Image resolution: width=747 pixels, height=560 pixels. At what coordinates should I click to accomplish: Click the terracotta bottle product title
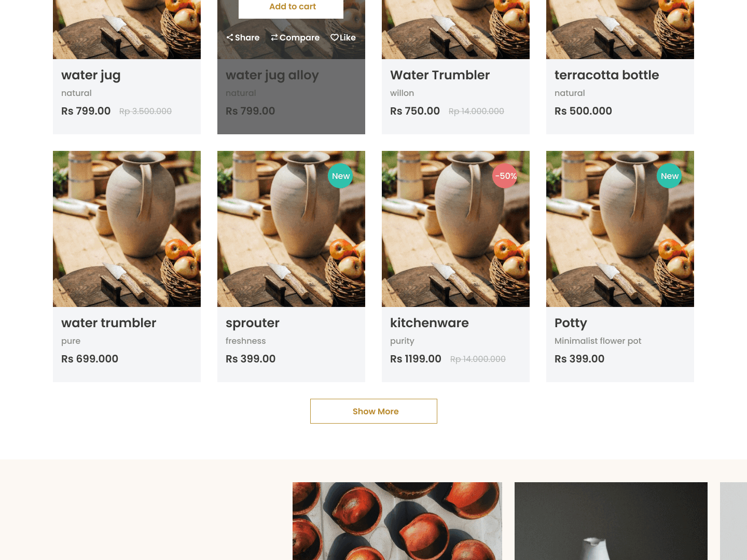pos(606,75)
